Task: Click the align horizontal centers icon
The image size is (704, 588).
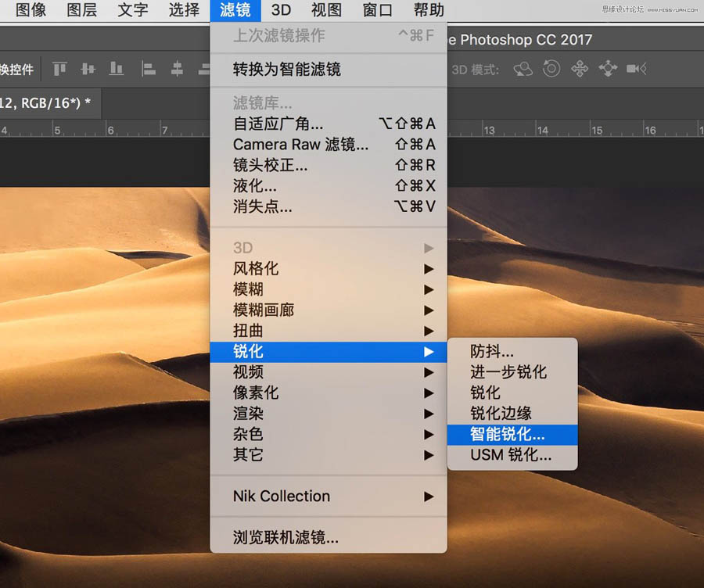Action: click(177, 69)
